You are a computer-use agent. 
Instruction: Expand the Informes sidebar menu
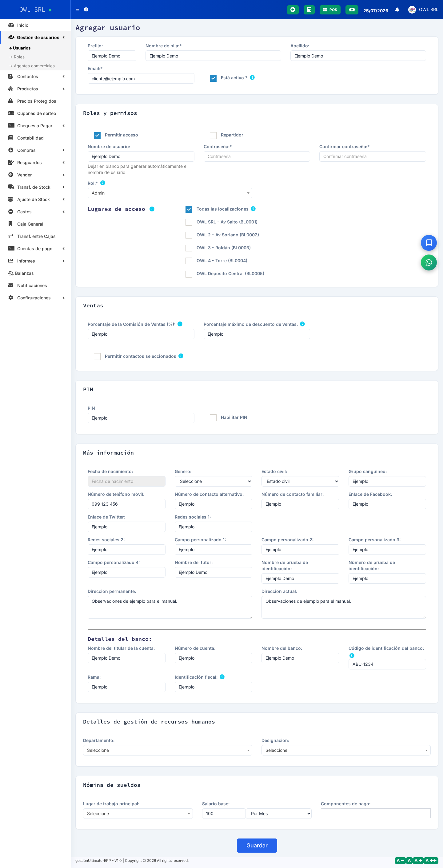35,261
